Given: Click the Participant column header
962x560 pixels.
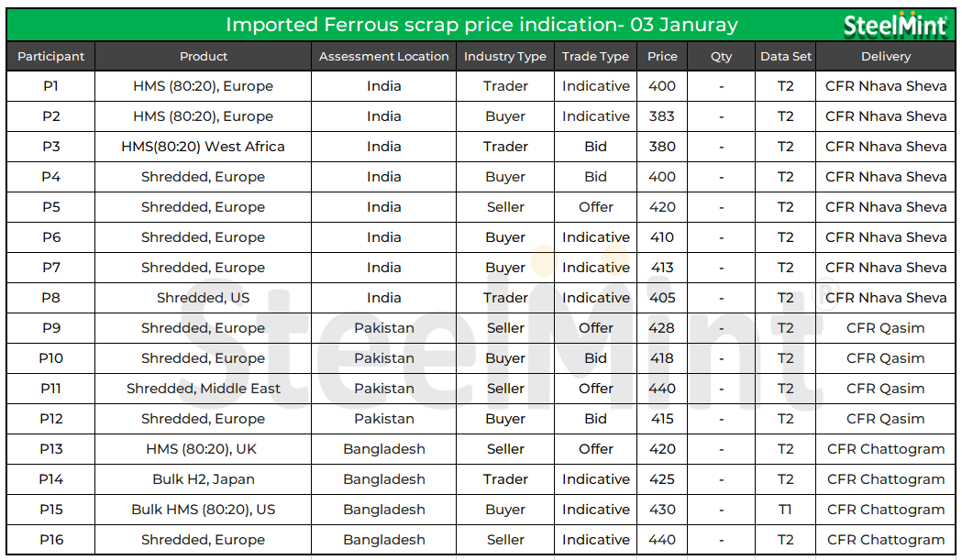Looking at the screenshot, I should (50, 57).
